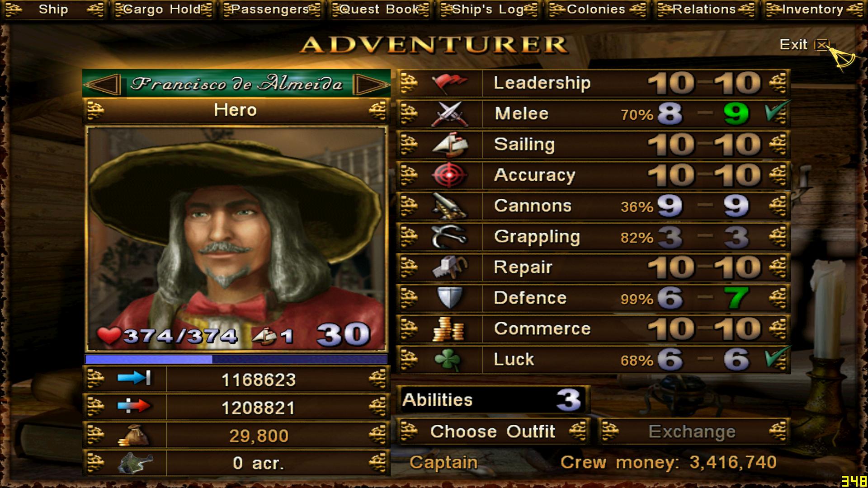The width and height of the screenshot is (868, 488).
Task: Click the Leadership red flag icon
Action: [x=449, y=83]
